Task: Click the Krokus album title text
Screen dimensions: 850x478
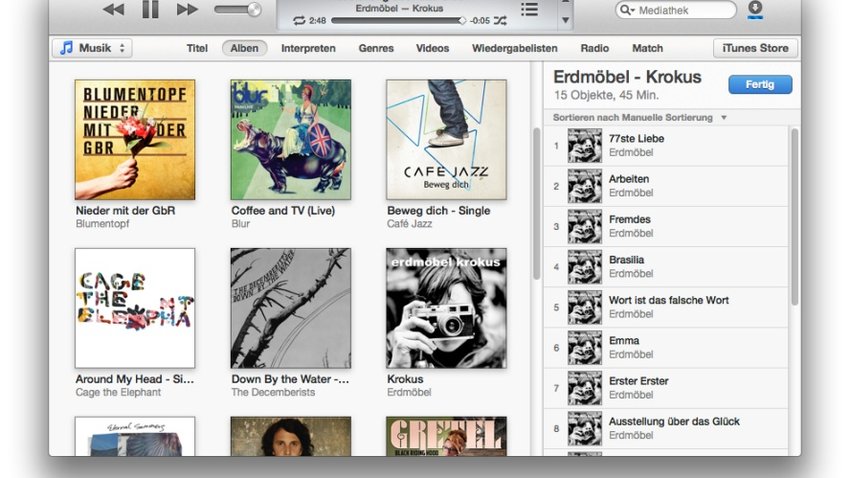Action: point(405,379)
